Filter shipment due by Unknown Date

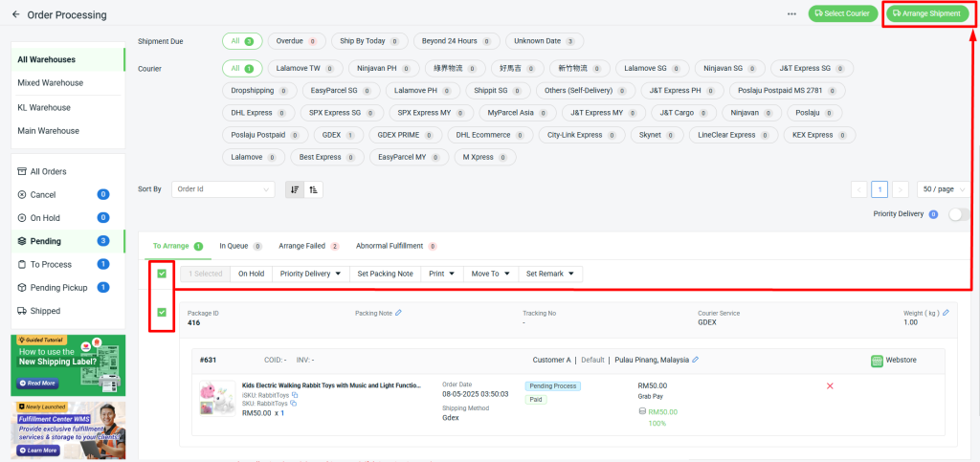545,41
